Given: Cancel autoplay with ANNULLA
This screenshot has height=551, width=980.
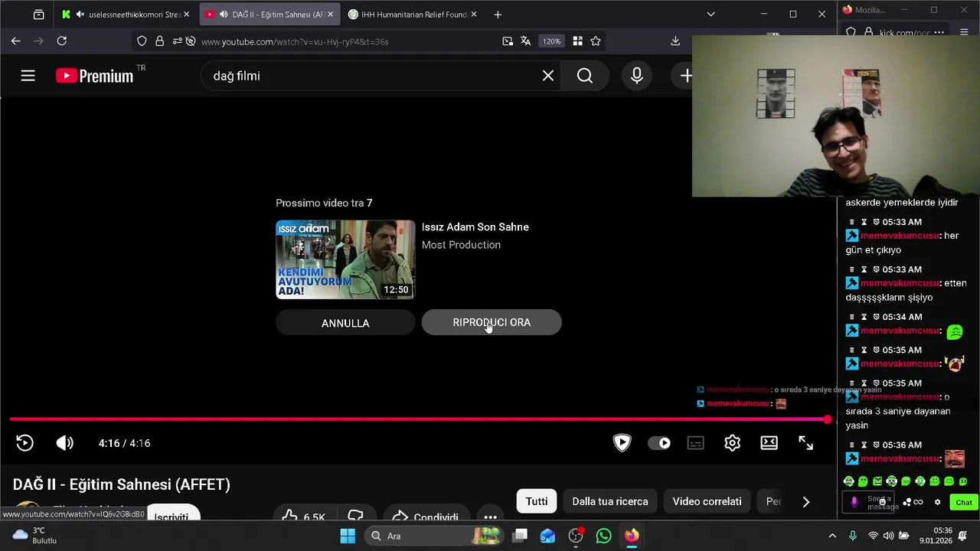Looking at the screenshot, I should (x=345, y=323).
